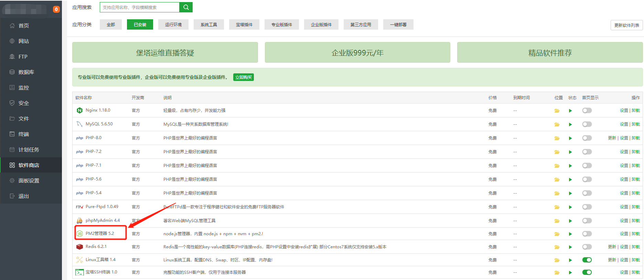The height and width of the screenshot is (280, 644).
Task: Switch to the 系统工具 category
Action: pos(209,24)
